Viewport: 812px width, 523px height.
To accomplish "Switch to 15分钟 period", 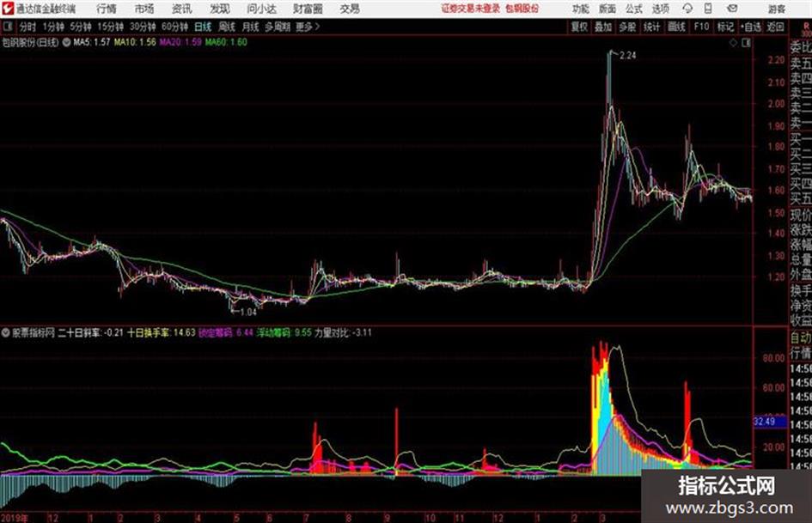I will click(x=111, y=27).
